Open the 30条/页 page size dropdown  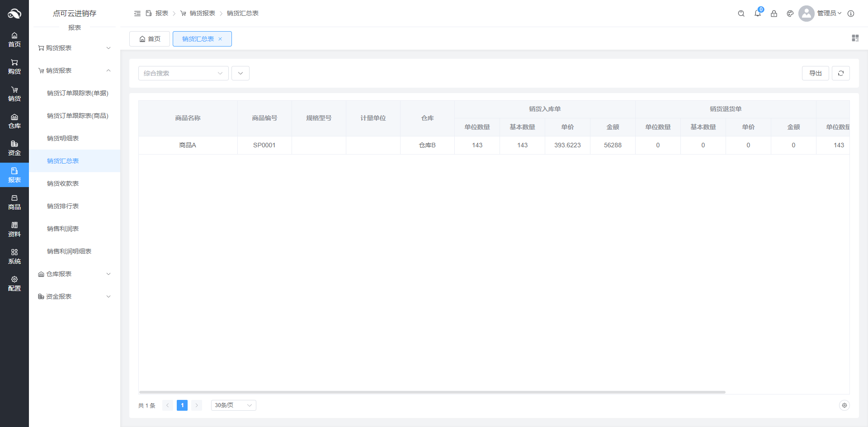233,405
